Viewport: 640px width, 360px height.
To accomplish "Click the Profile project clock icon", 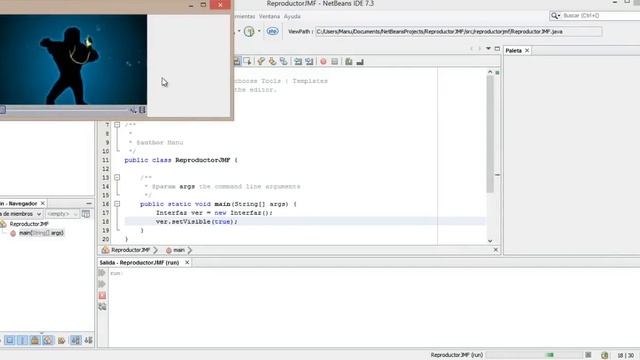I will tap(249, 31).
